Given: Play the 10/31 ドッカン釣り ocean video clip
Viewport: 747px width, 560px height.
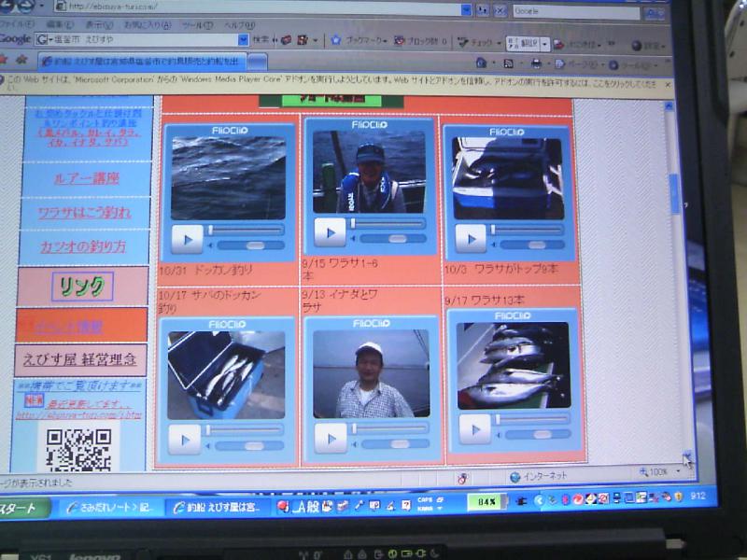Looking at the screenshot, I should tap(187, 239).
